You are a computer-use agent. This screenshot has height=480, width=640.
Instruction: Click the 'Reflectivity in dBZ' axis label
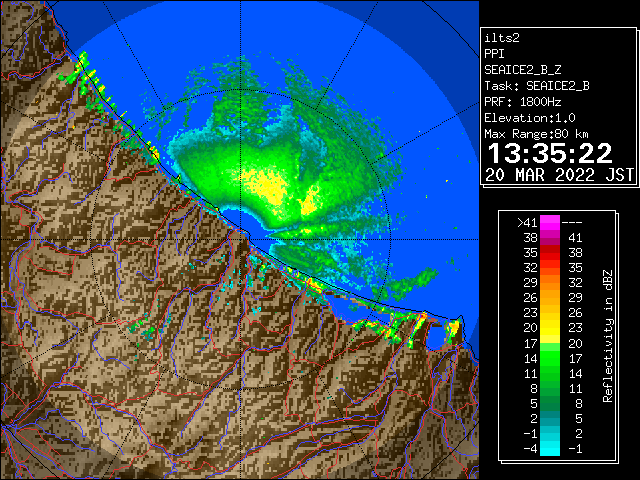tap(607, 336)
